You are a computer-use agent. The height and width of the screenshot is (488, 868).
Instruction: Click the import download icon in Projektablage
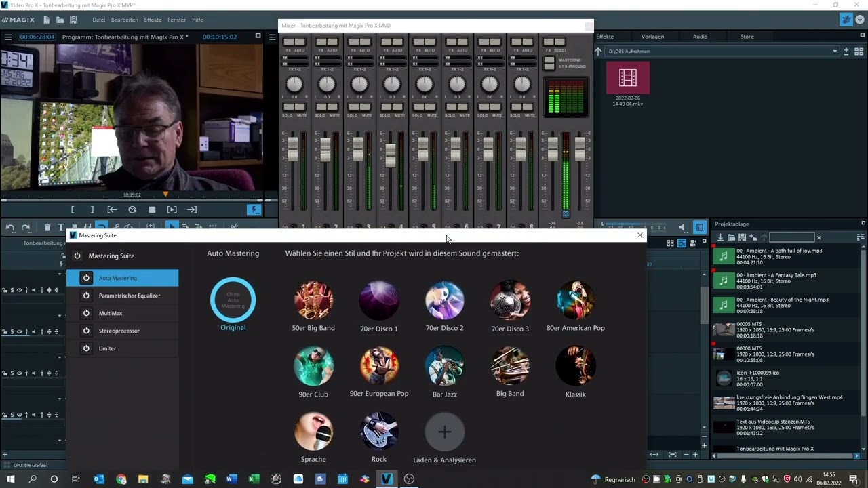coord(720,237)
